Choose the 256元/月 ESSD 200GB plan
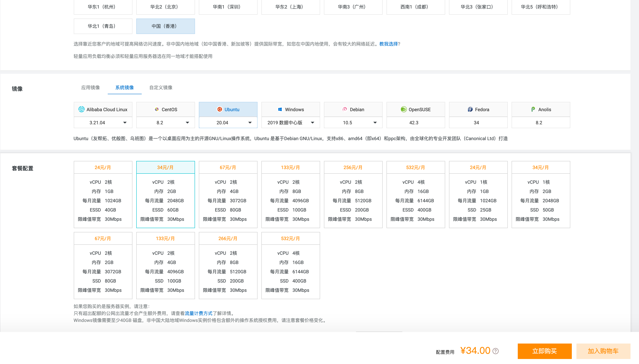This screenshot has height=364, width=639. pyautogui.click(x=353, y=195)
